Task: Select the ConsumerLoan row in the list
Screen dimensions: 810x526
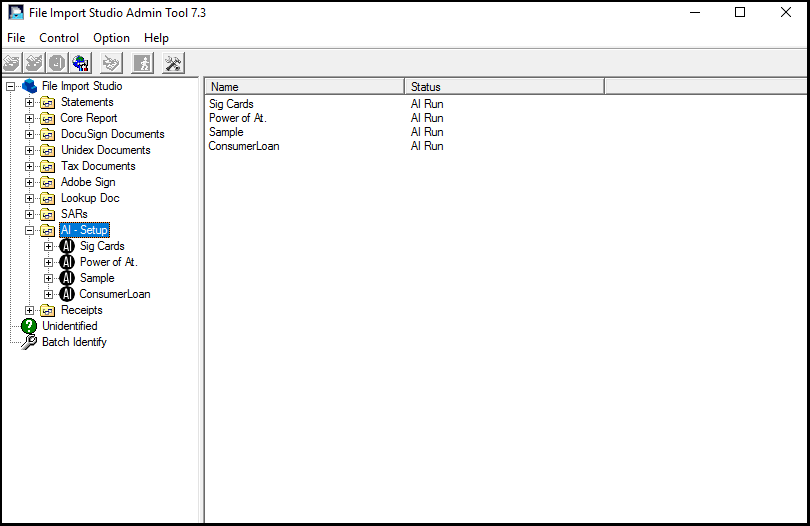Action: [244, 146]
